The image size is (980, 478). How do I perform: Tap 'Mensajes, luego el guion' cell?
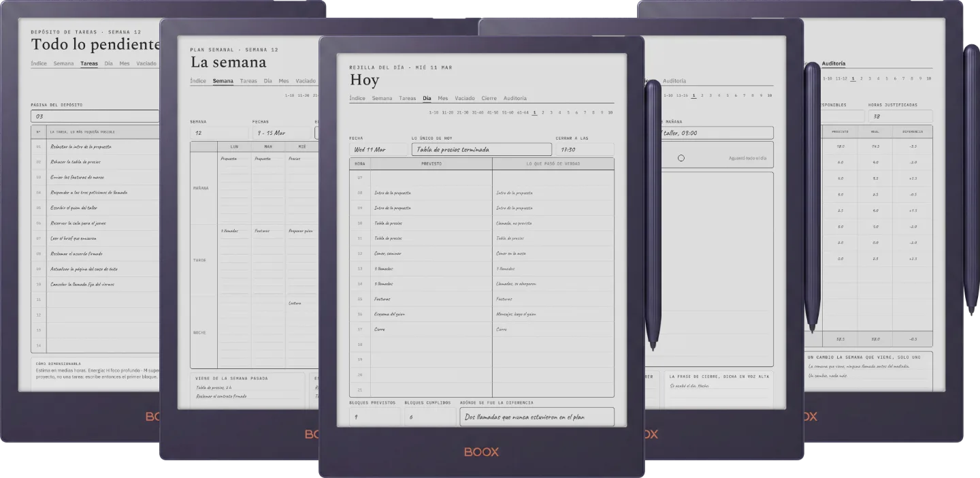click(x=553, y=314)
